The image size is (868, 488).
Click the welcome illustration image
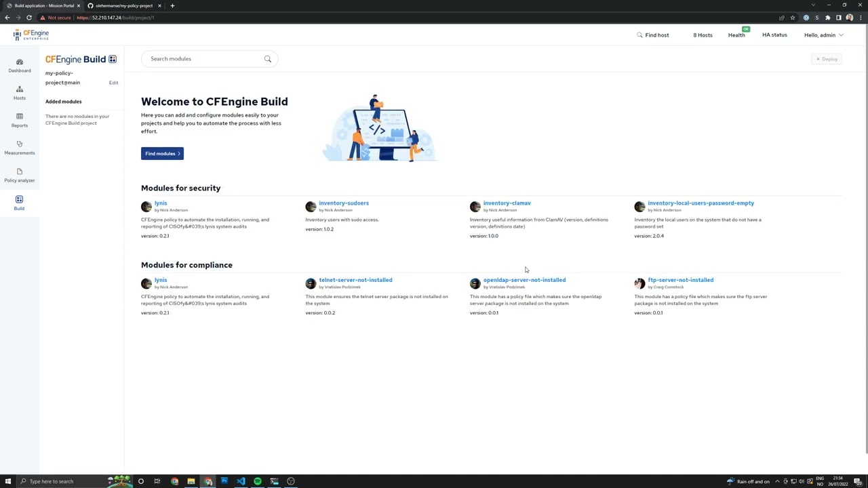pos(380,128)
